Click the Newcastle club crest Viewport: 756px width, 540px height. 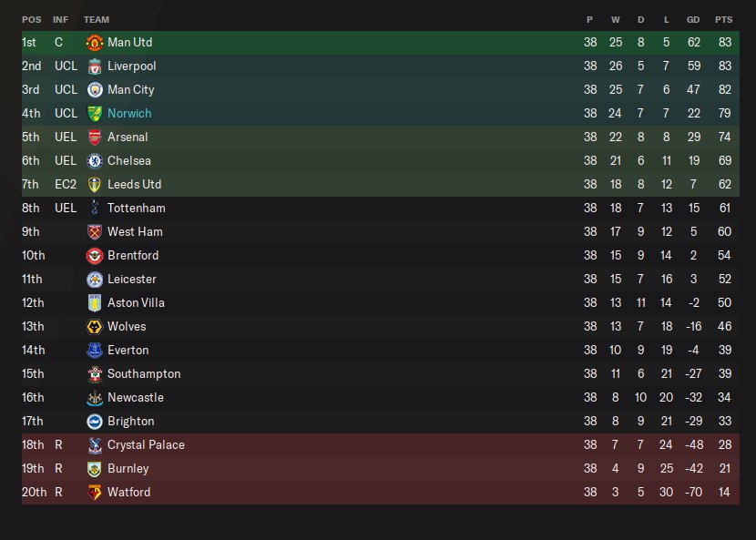click(x=95, y=398)
